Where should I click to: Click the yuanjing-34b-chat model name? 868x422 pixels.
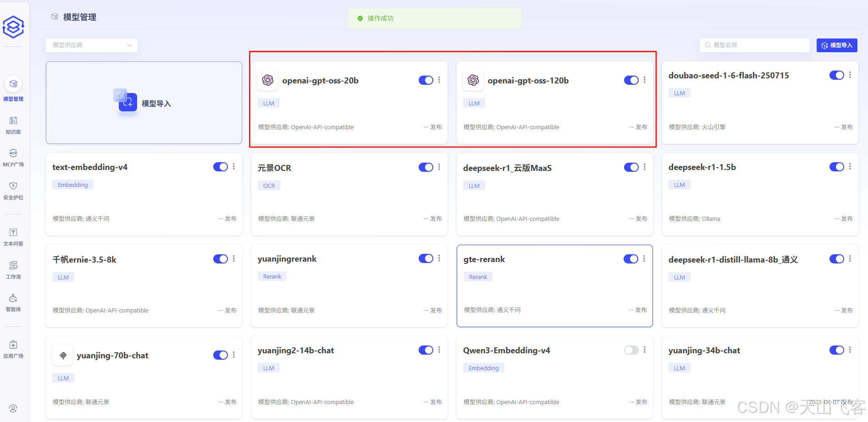coord(704,351)
